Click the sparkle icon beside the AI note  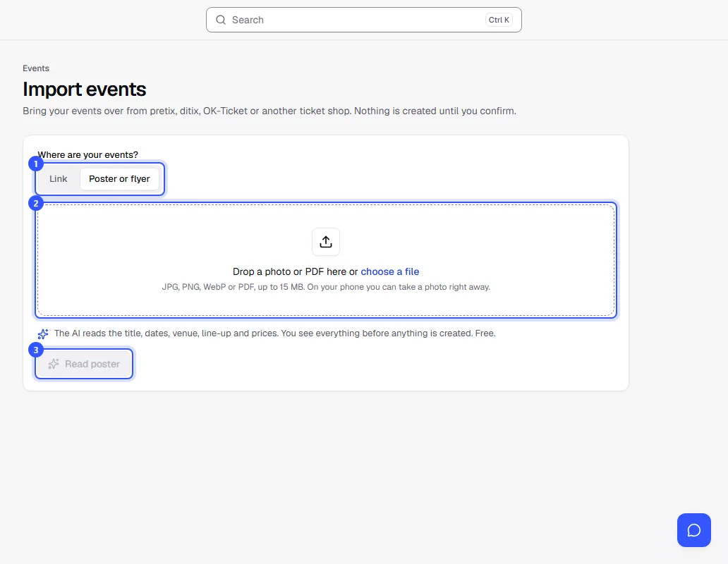coord(43,334)
